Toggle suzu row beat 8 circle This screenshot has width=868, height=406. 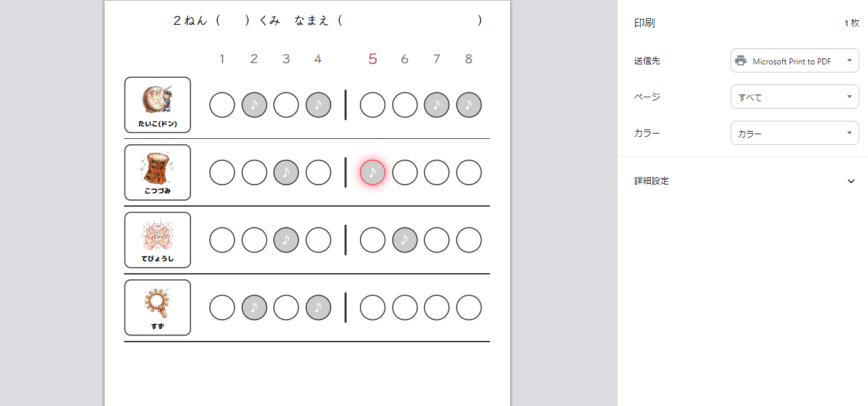[x=469, y=308]
